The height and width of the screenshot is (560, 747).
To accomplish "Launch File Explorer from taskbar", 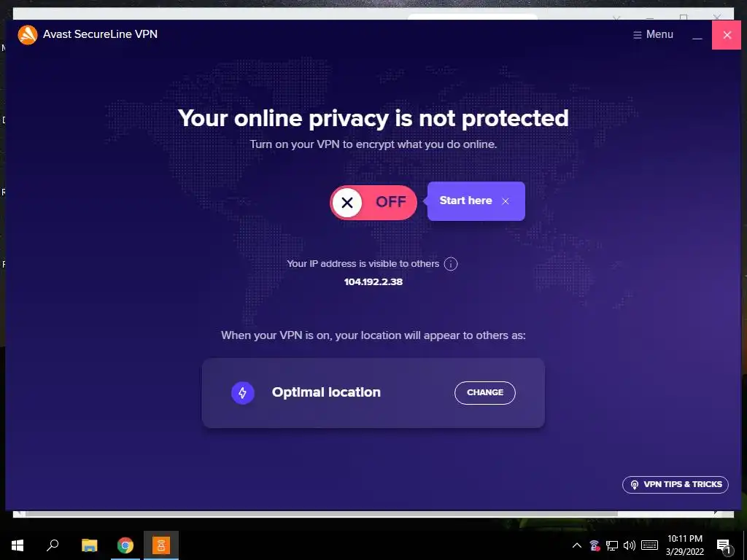I will click(89, 545).
